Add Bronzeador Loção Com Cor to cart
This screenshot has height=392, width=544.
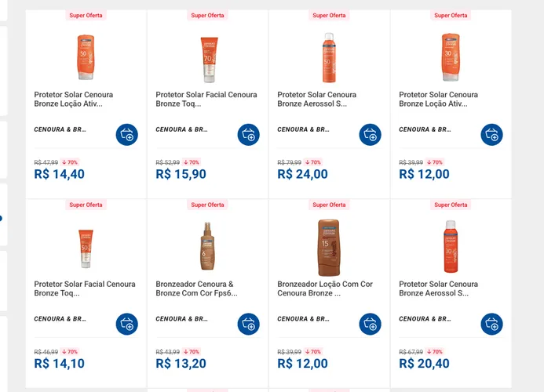[371, 324]
